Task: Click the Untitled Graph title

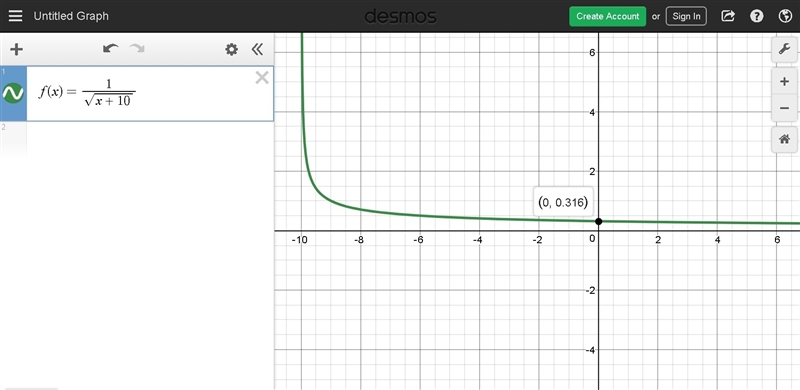Action: tap(71, 16)
